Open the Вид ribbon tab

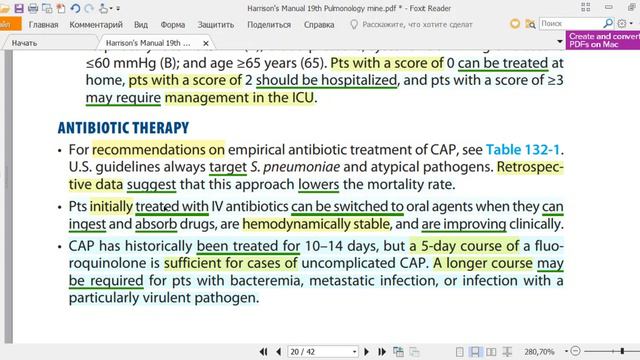click(x=141, y=24)
